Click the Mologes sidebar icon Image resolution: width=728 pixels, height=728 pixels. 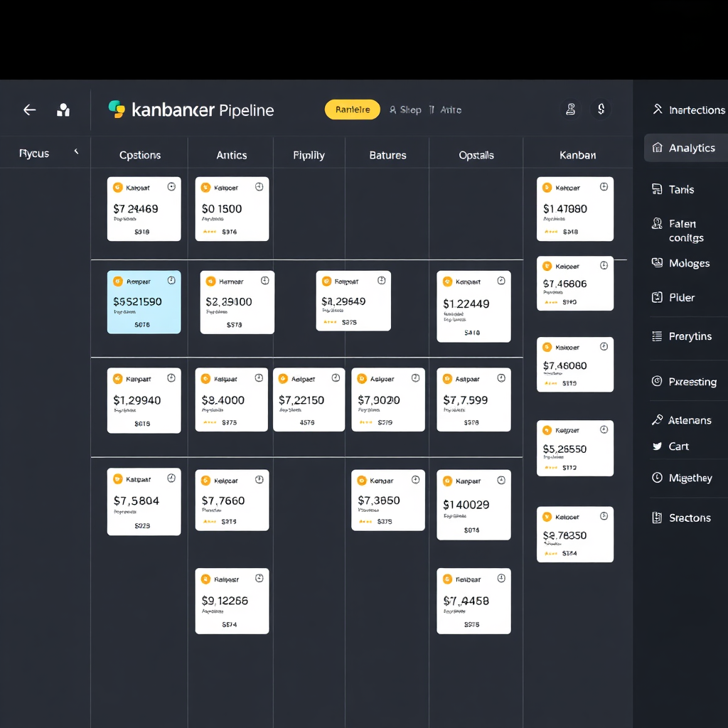click(x=657, y=263)
